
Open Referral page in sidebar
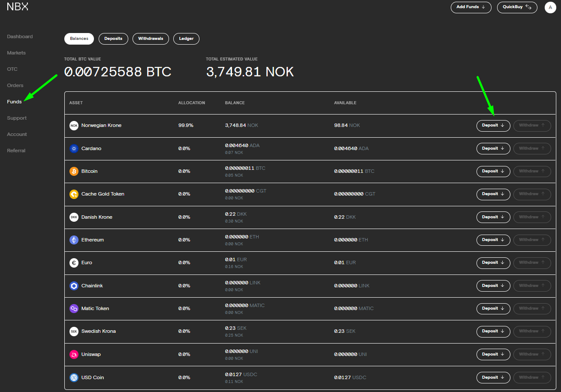[16, 151]
